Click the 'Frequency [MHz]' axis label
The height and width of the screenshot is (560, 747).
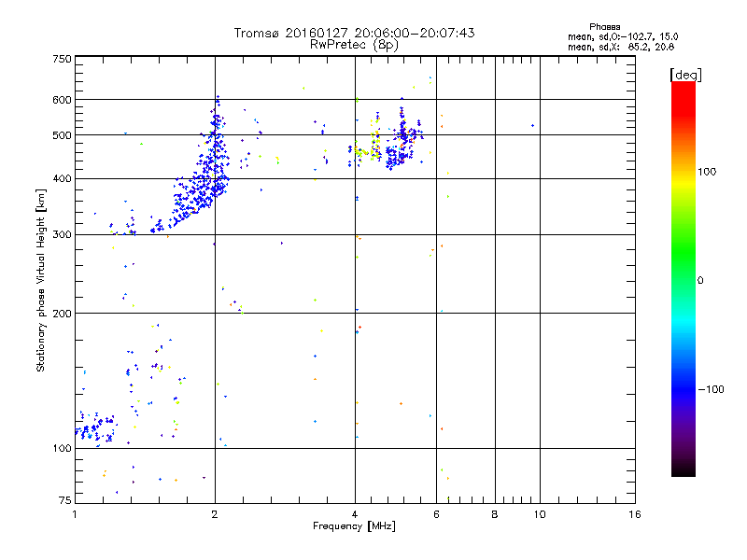pyautogui.click(x=354, y=526)
